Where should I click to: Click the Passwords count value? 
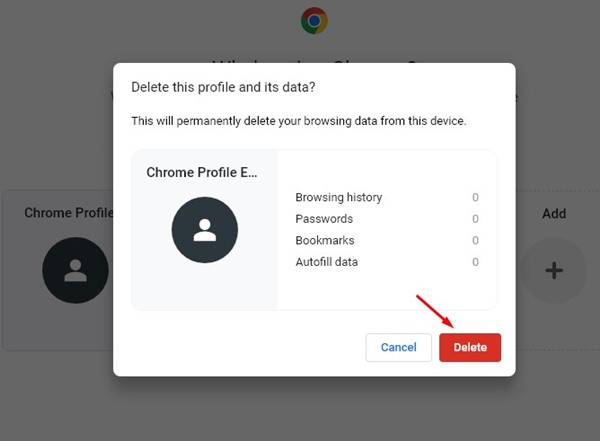[x=475, y=219]
